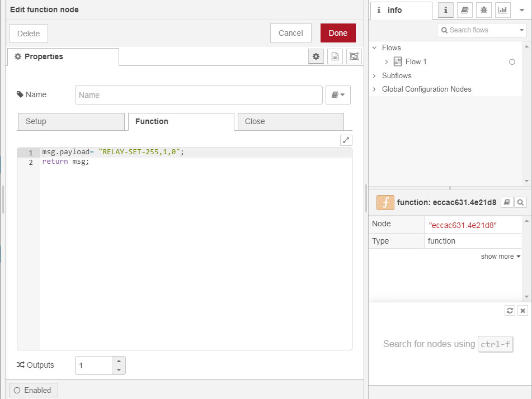
Task: Switch to the Close tab
Action: pyautogui.click(x=290, y=121)
